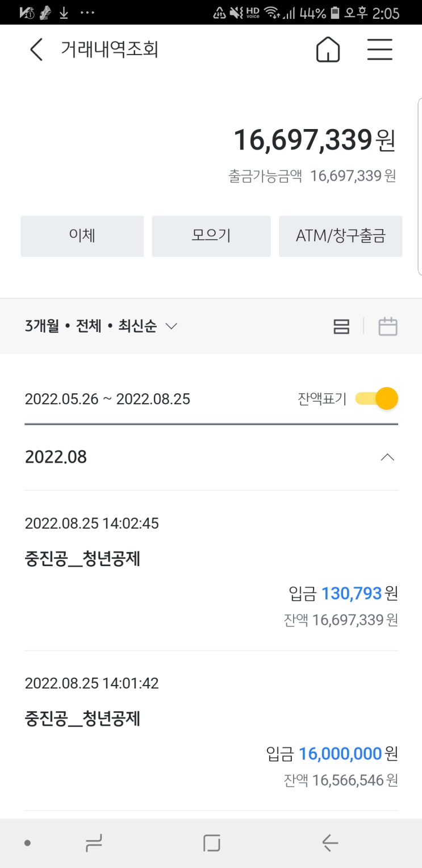Tap the 거래내역조회 page title
Screen dimensions: 422x868
click(x=110, y=50)
